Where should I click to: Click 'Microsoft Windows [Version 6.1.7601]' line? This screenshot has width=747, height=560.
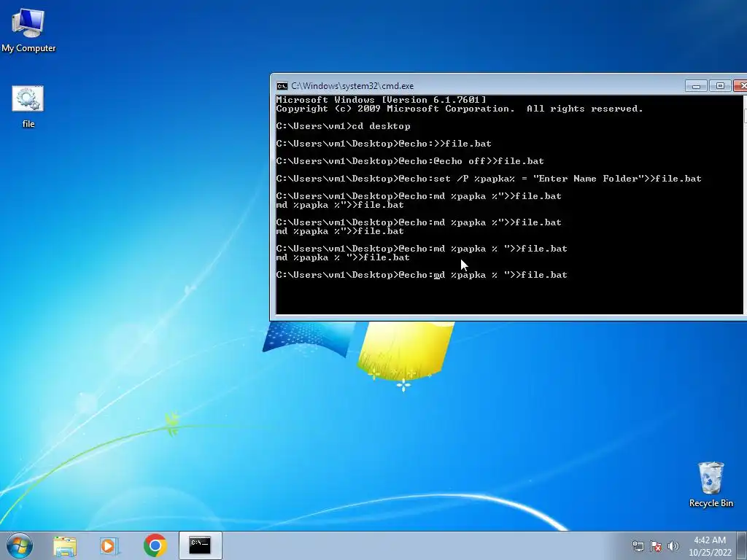381,99
